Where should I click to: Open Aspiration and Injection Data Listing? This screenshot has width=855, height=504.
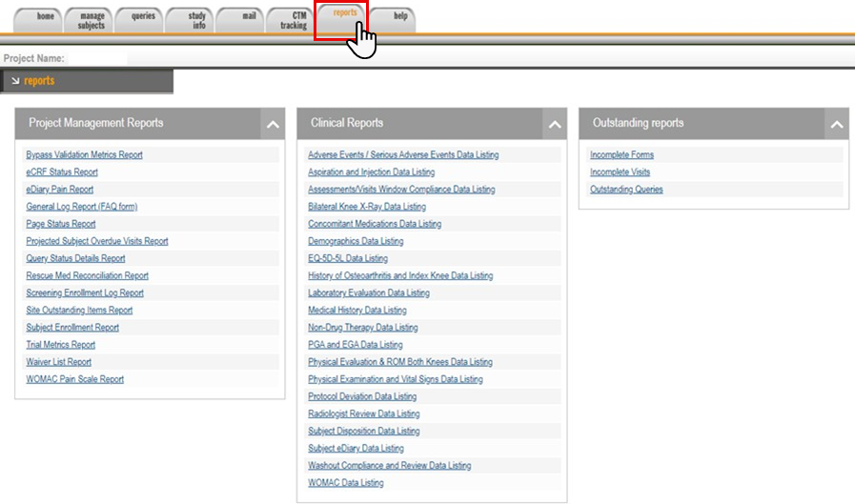click(372, 172)
